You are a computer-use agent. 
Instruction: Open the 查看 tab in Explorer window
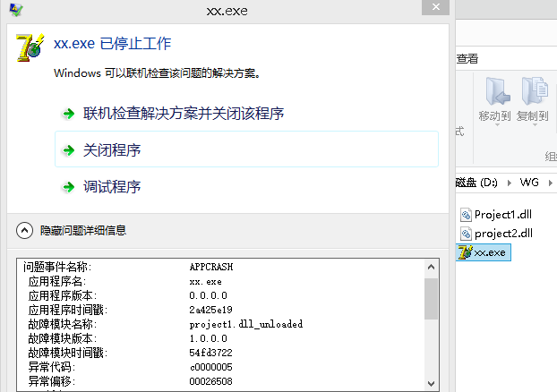pyautogui.click(x=467, y=58)
